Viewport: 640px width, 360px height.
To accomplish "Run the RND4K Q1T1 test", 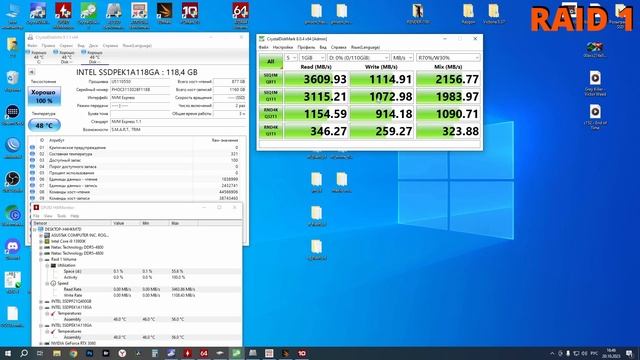I will [x=271, y=131].
